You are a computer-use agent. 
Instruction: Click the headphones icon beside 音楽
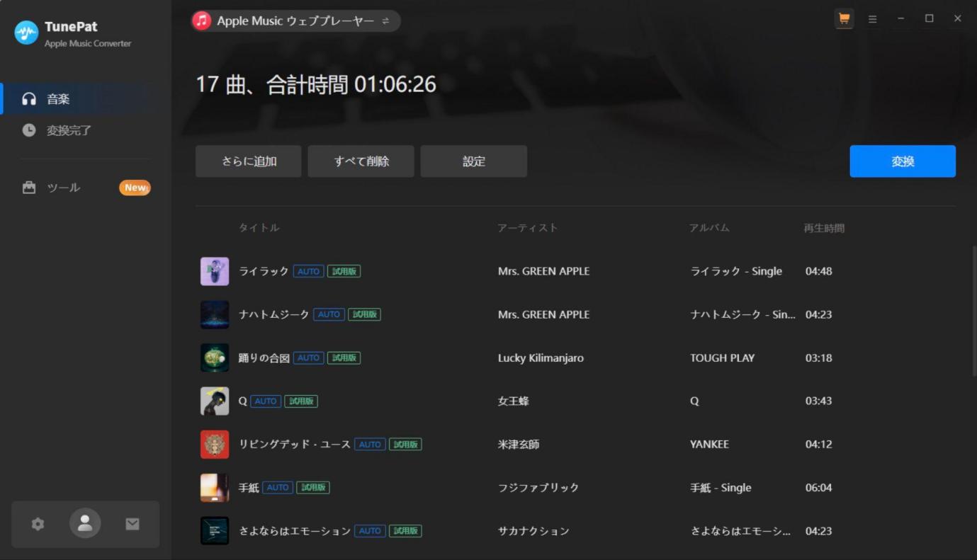(x=29, y=99)
